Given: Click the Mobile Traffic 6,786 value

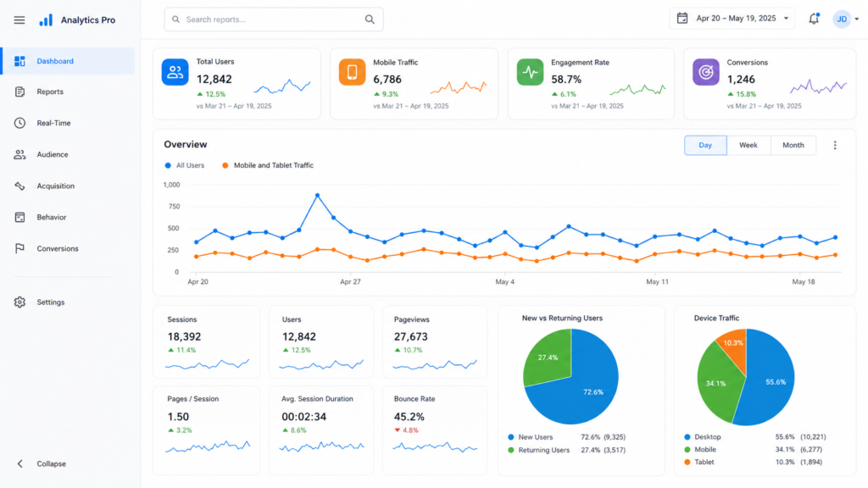Looking at the screenshot, I should pos(387,79).
